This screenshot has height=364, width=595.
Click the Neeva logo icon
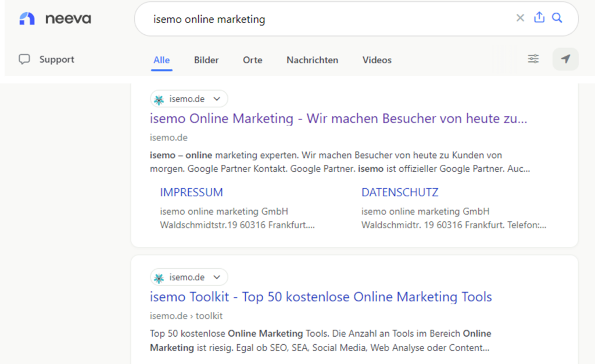point(27,19)
